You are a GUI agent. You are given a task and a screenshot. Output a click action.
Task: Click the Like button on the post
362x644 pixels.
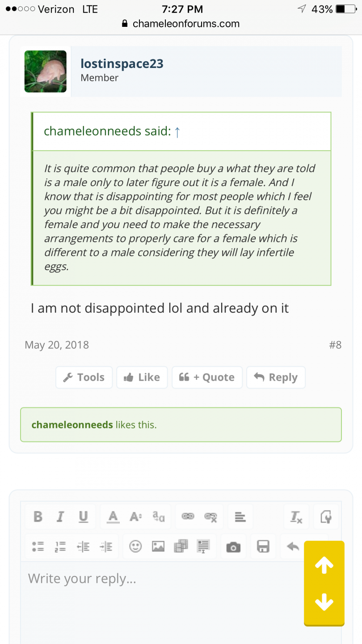(x=142, y=377)
